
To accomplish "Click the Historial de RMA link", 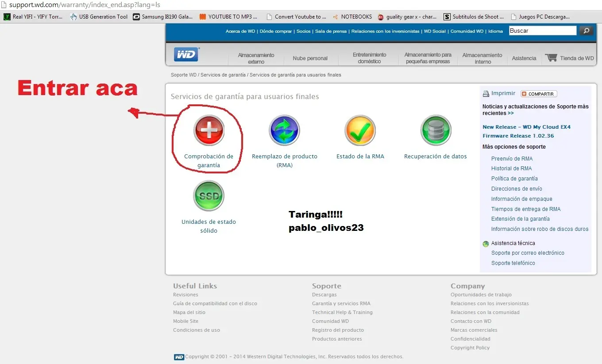I will [x=512, y=169].
